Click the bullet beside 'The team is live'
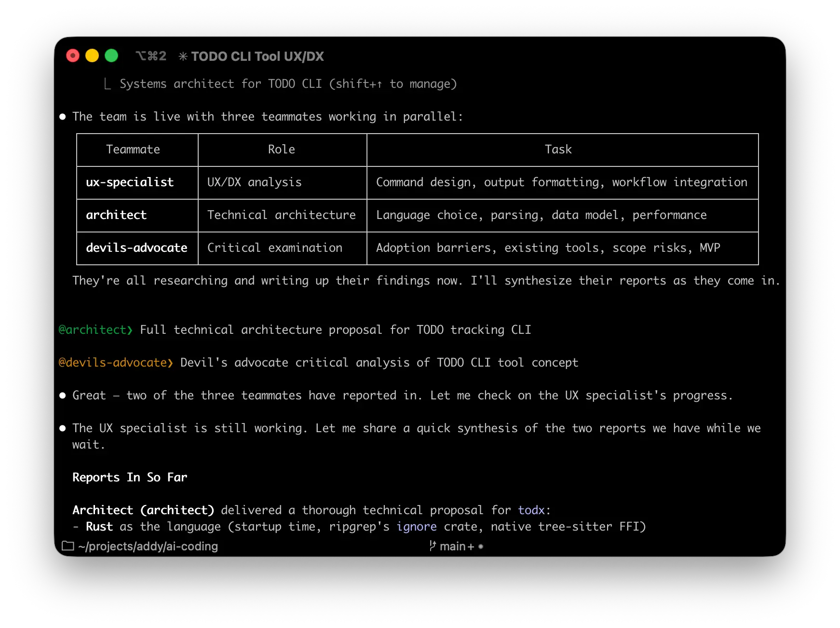This screenshot has height=628, width=840. (x=63, y=116)
